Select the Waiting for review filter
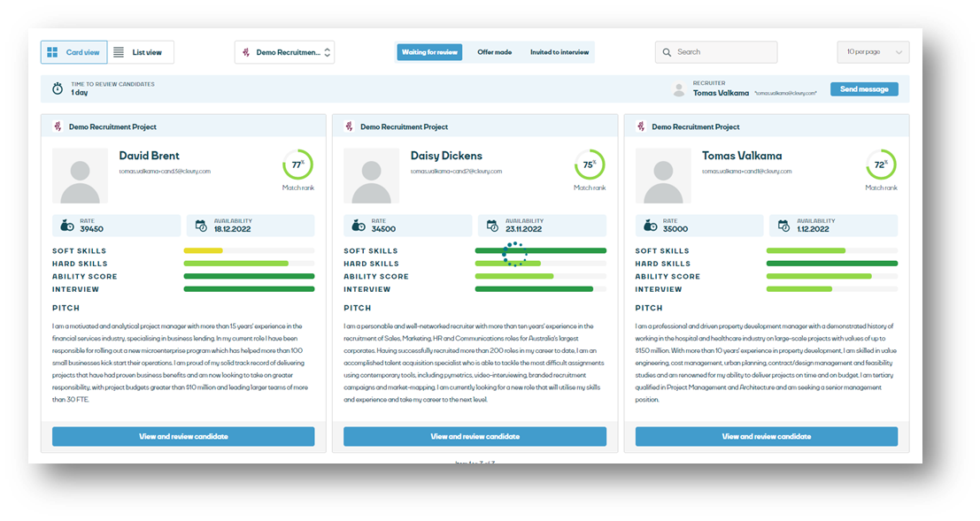980x521 pixels. pos(429,52)
